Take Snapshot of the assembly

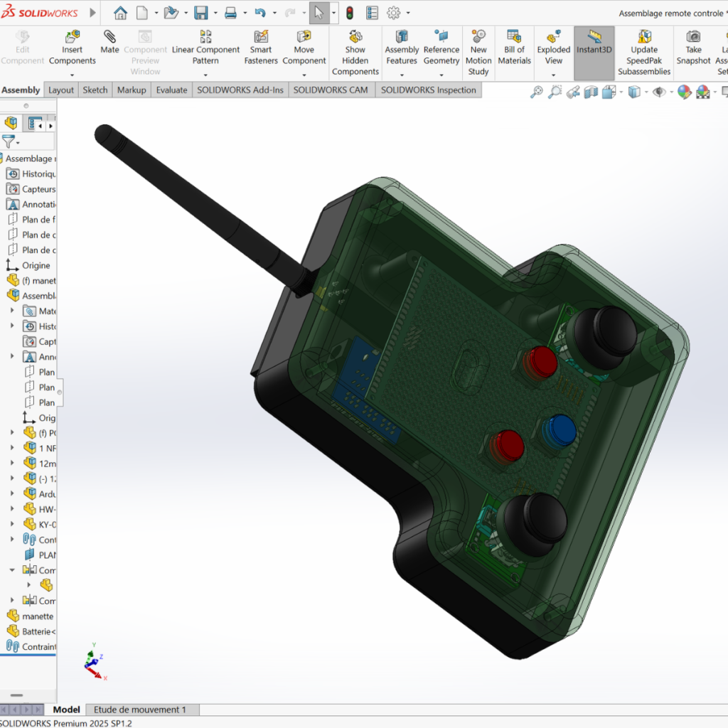tap(694, 49)
